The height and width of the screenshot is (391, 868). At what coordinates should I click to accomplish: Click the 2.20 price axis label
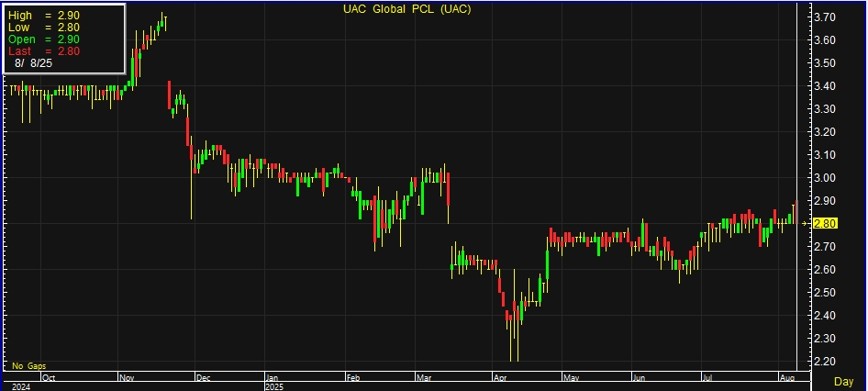click(x=825, y=361)
